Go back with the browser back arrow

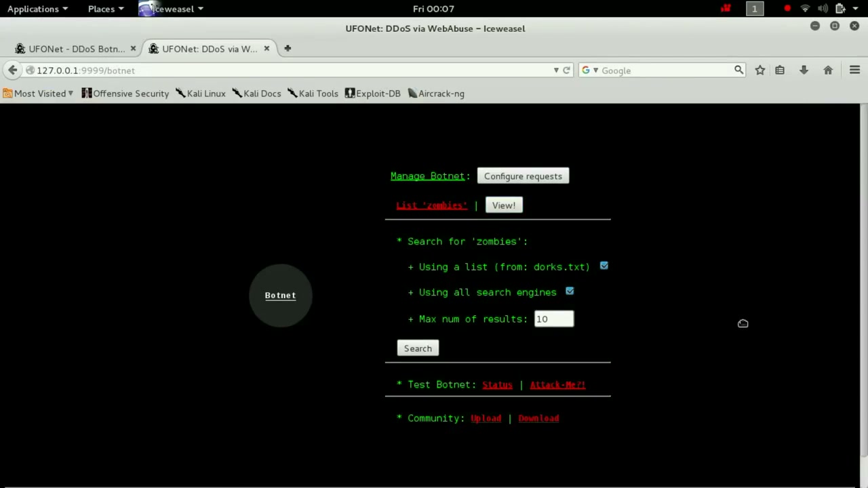[x=12, y=70]
